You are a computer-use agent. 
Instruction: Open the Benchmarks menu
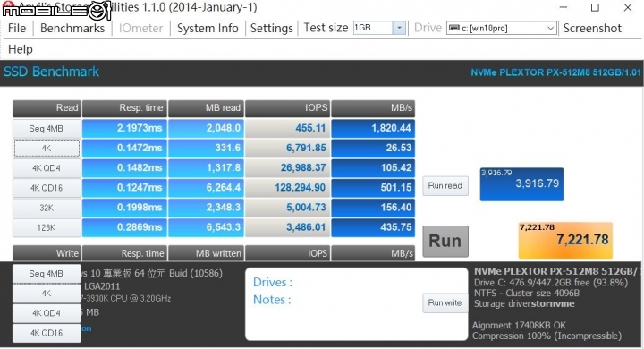(x=72, y=28)
